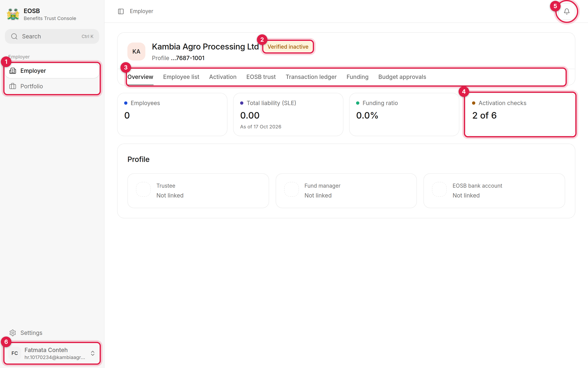Screen dimensions: 588x368
Task: Open the Transaction ledger tab
Action: click(x=311, y=77)
